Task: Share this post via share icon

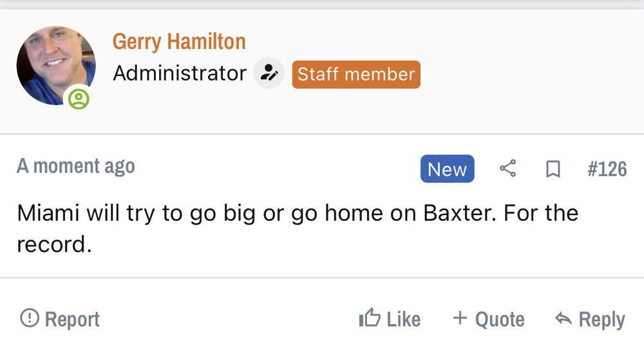Action: [507, 169]
